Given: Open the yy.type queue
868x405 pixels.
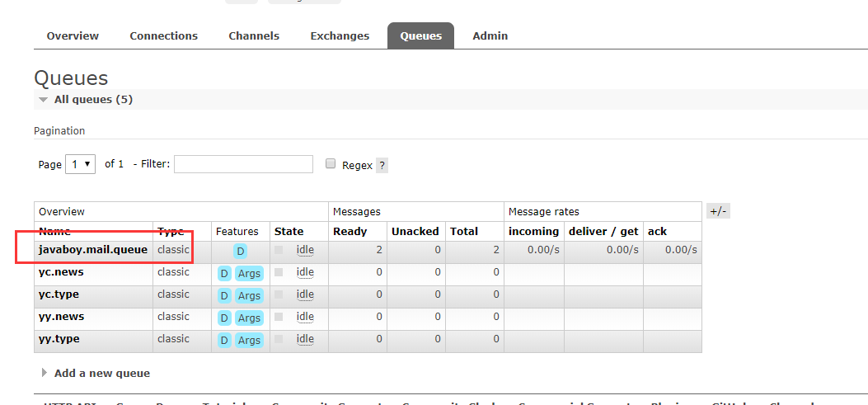Looking at the screenshot, I should click(59, 338).
